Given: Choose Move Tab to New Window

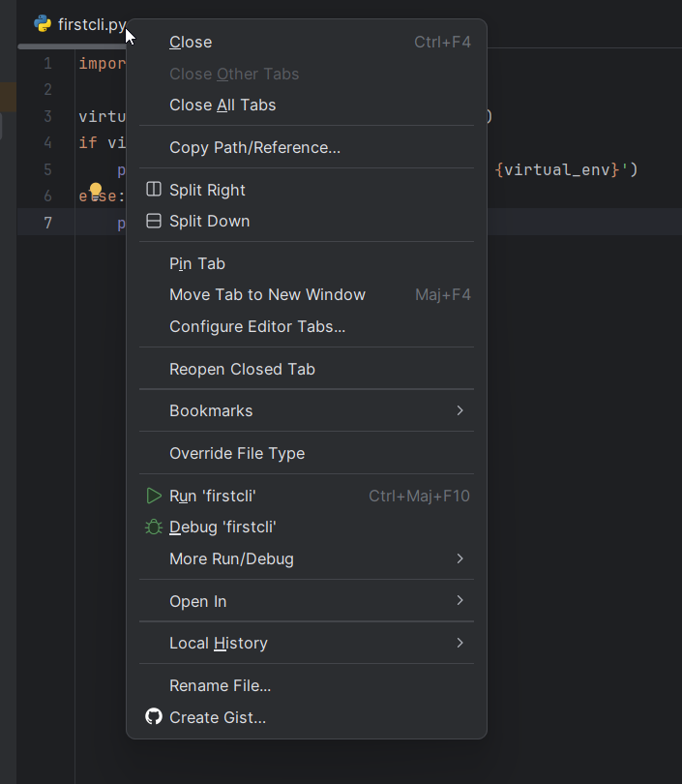Looking at the screenshot, I should point(267,294).
